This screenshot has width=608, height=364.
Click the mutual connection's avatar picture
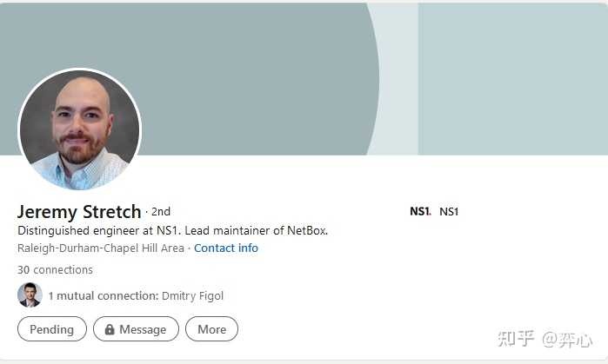[x=30, y=295]
